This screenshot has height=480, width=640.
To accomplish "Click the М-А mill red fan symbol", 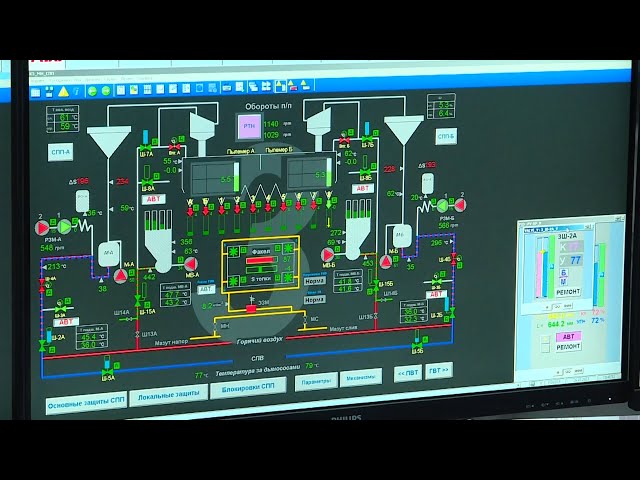I will [120, 277].
